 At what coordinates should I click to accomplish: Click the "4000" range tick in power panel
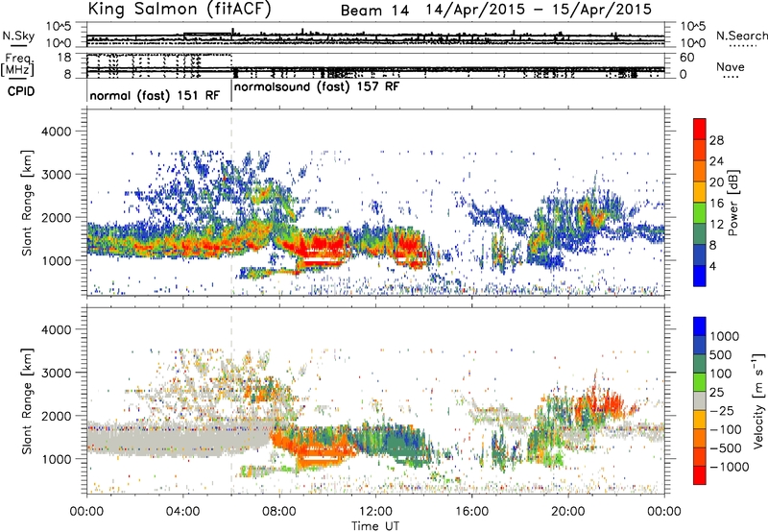tap(56, 132)
